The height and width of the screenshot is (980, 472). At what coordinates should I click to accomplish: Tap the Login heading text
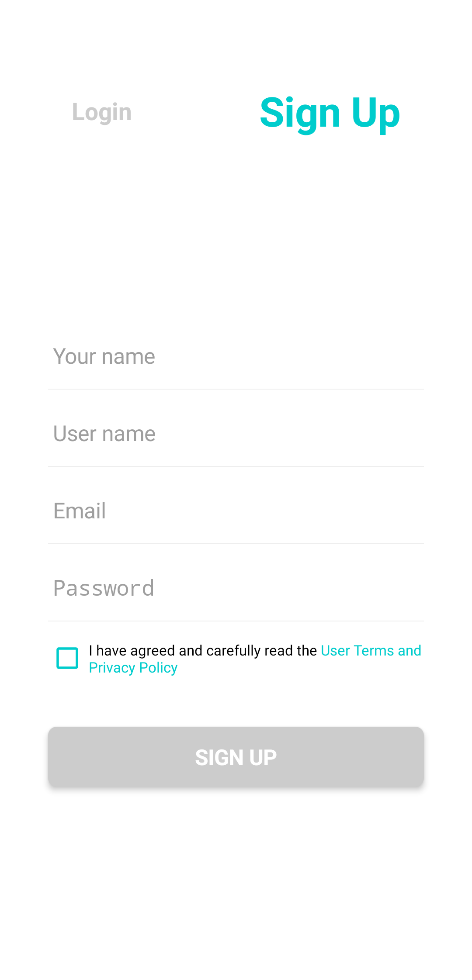pyautogui.click(x=102, y=112)
